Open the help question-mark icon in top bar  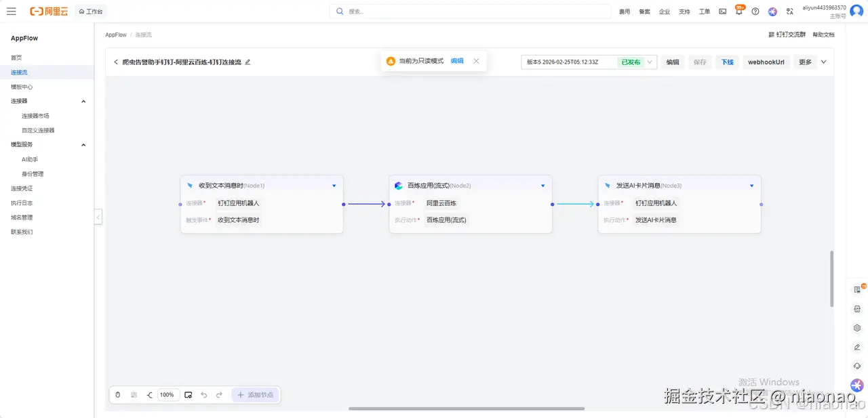tap(755, 11)
